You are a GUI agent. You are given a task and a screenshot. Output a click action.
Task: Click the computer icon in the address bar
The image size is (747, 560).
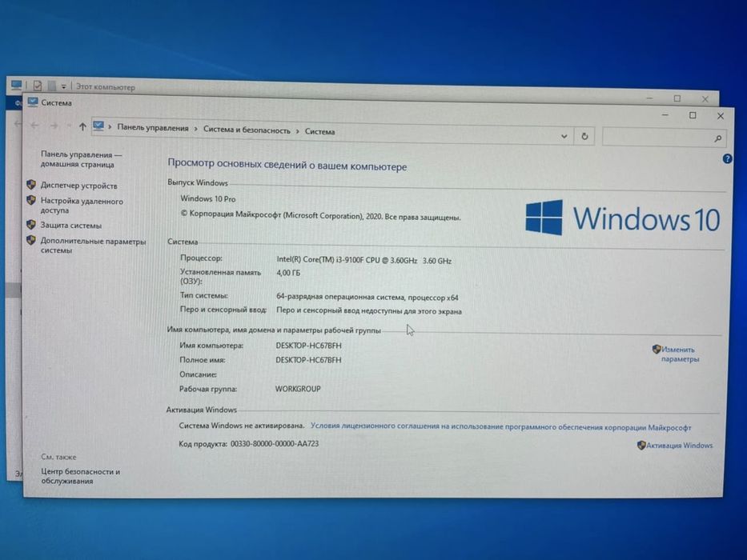(x=98, y=126)
